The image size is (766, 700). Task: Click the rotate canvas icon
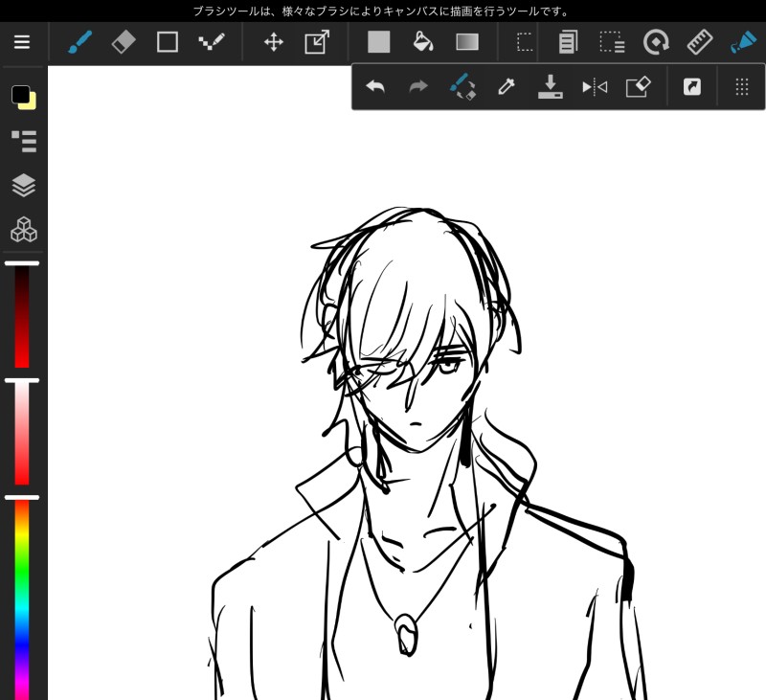coord(656,42)
